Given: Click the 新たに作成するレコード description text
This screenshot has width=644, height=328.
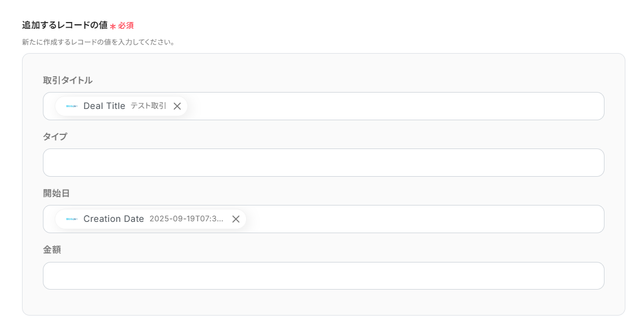Looking at the screenshot, I should pos(98,42).
